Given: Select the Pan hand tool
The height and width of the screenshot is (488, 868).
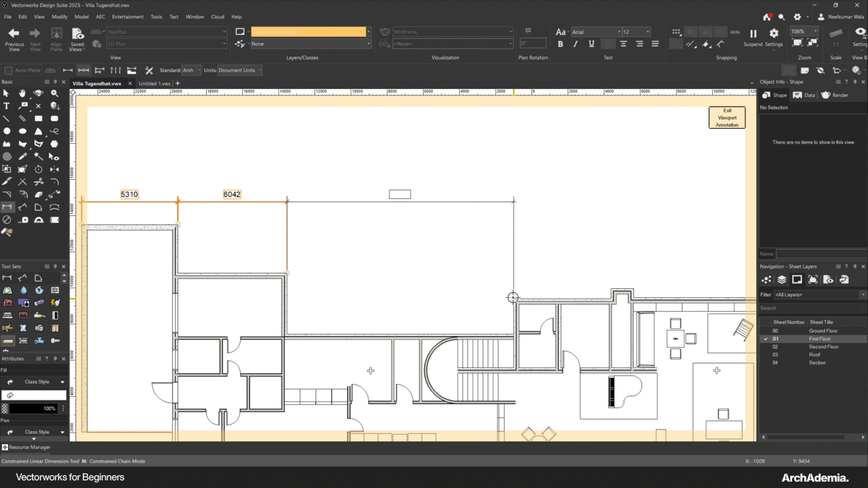Looking at the screenshot, I should [22, 93].
